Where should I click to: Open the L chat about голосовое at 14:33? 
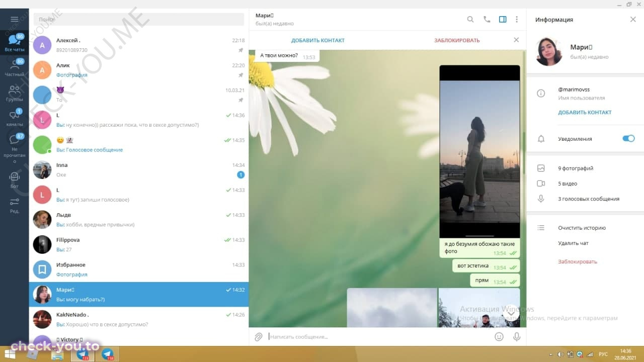[x=139, y=195]
